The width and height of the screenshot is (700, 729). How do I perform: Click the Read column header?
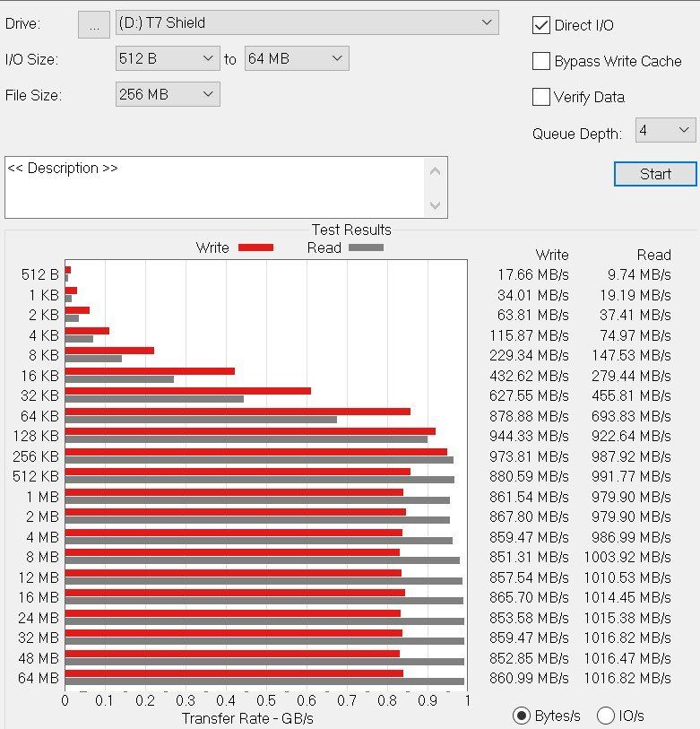[654, 255]
